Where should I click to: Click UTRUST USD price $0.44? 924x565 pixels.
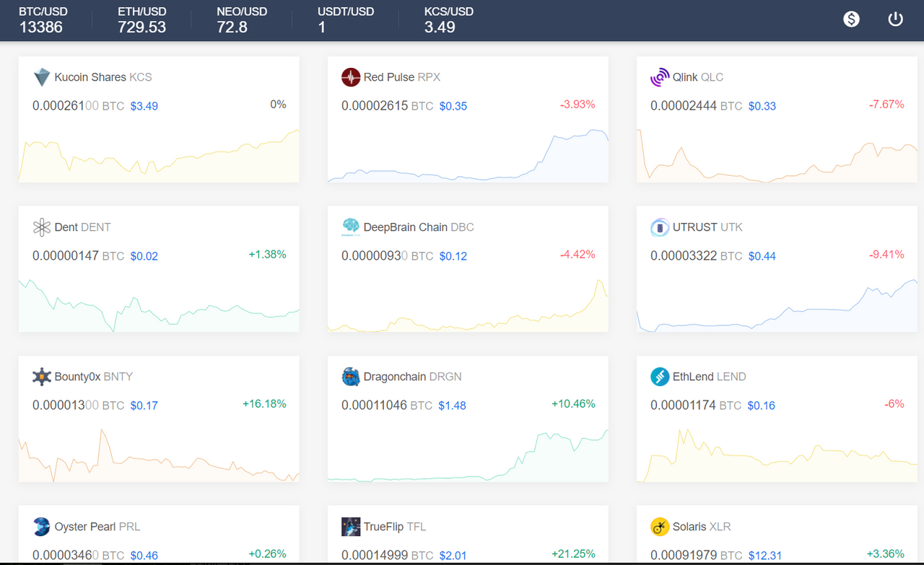tap(762, 256)
